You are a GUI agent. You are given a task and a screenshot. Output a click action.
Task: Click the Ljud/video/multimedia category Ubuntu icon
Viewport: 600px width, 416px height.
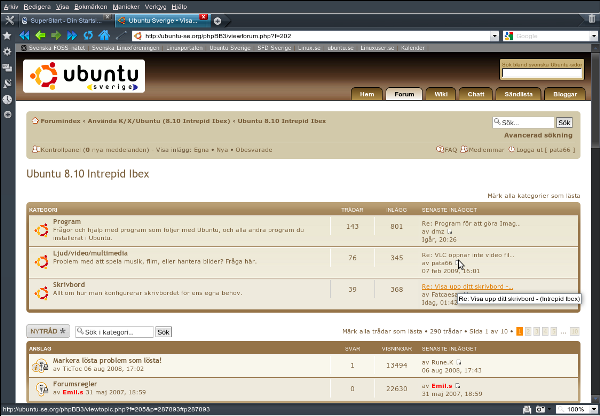(41, 262)
